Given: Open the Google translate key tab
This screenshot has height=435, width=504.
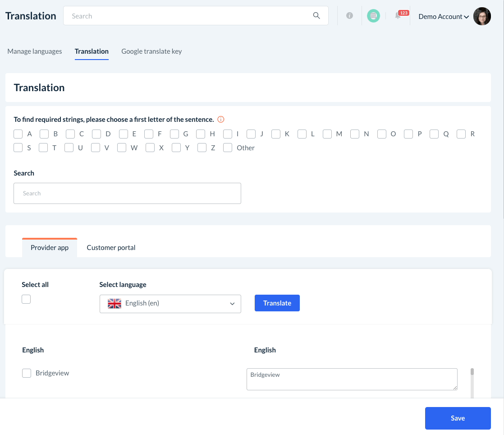Looking at the screenshot, I should 151,51.
